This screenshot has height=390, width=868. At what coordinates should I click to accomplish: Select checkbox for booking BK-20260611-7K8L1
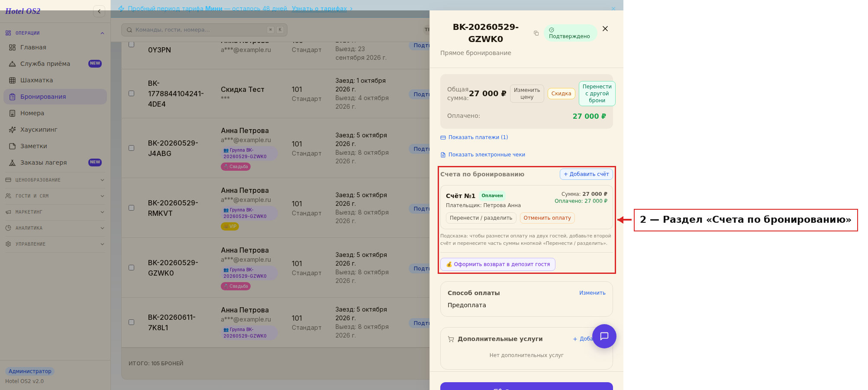pyautogui.click(x=132, y=322)
